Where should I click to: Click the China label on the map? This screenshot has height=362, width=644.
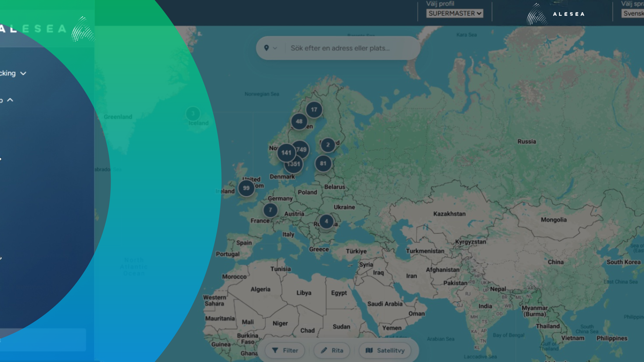coord(556,262)
